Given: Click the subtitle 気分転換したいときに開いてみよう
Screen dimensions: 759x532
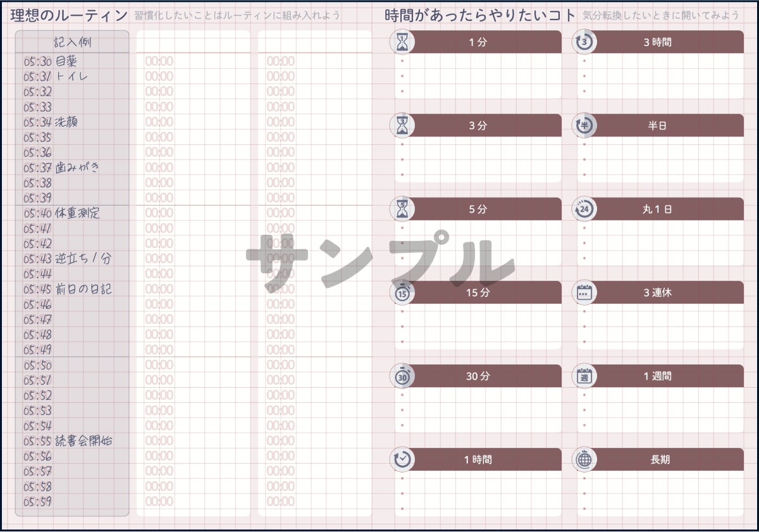Looking at the screenshot, I should click(661, 15).
